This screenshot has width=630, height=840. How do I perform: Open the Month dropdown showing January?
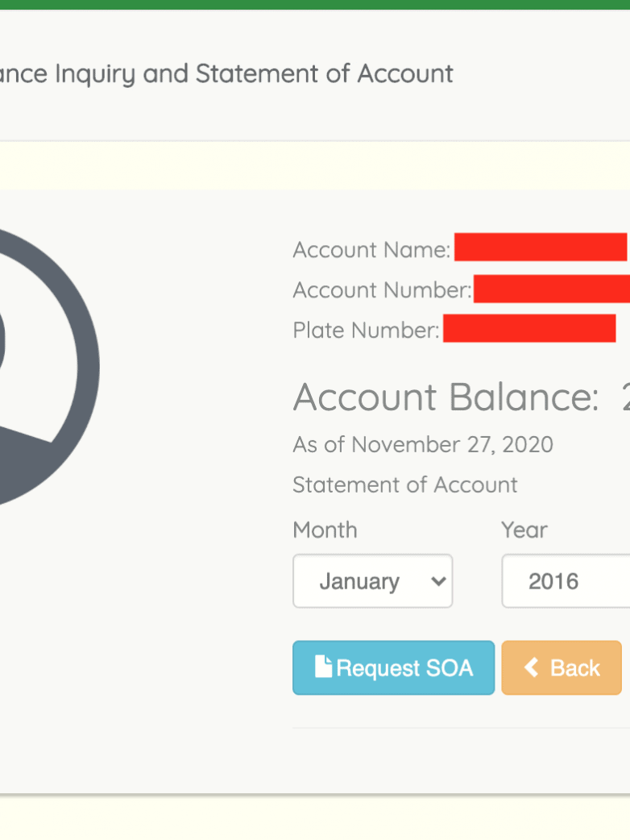[372, 581]
